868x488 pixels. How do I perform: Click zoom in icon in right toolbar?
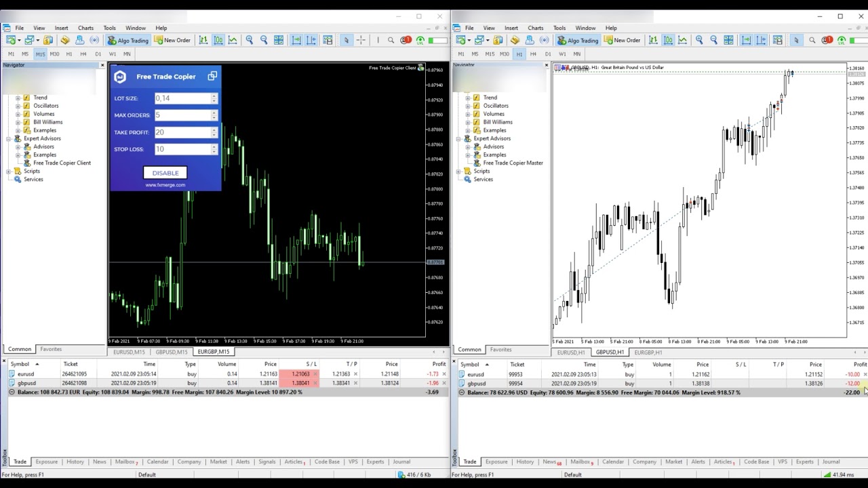point(699,40)
